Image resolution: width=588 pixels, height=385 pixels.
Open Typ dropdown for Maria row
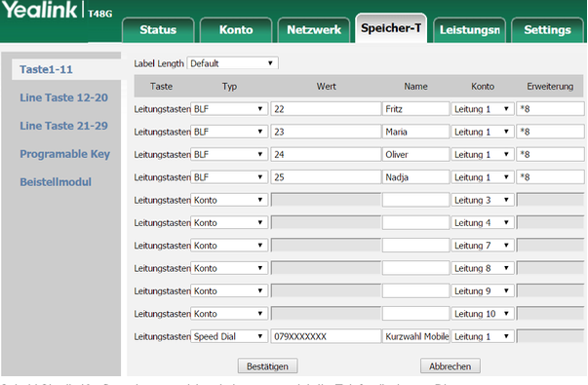pyautogui.click(x=229, y=132)
